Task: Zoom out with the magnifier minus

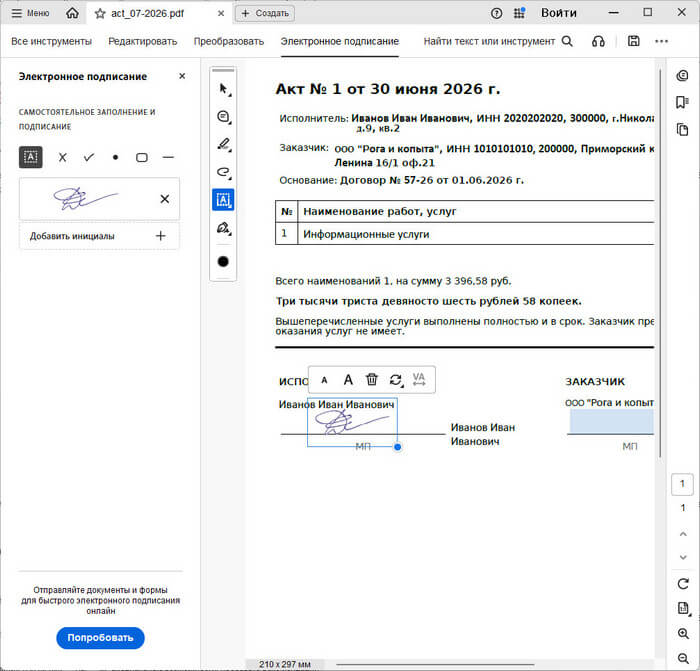Action: [683, 658]
